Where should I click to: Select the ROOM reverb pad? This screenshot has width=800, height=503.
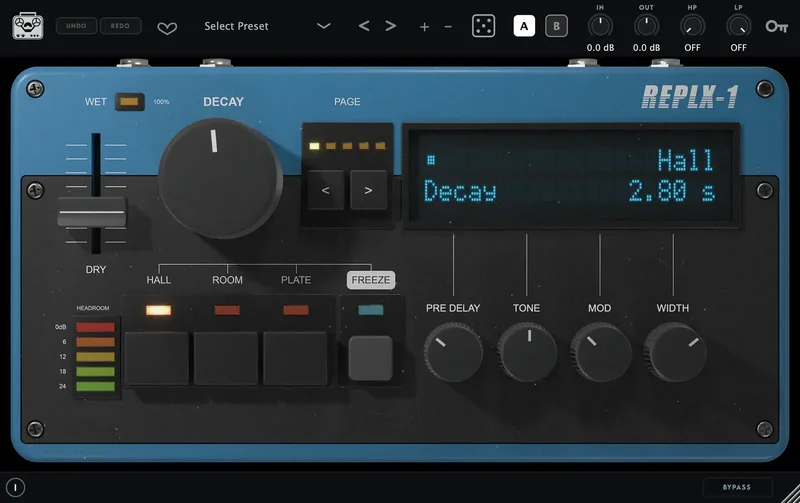(x=226, y=358)
